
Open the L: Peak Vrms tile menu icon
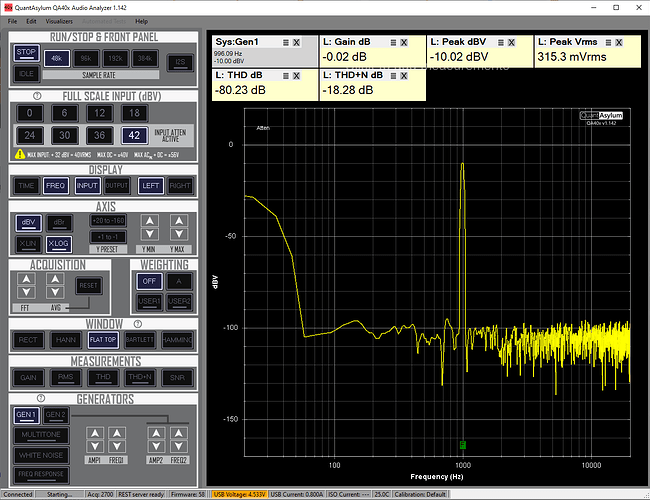click(x=608, y=43)
